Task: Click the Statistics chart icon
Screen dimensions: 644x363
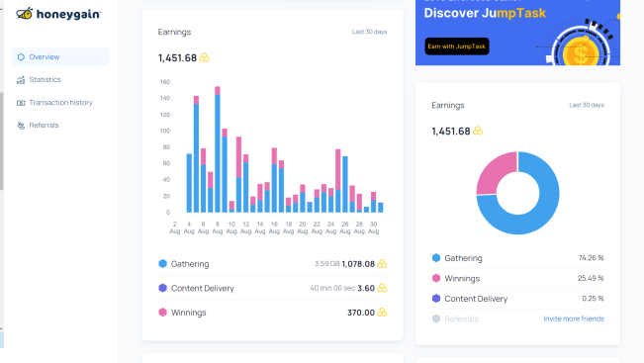Action: [x=21, y=80]
